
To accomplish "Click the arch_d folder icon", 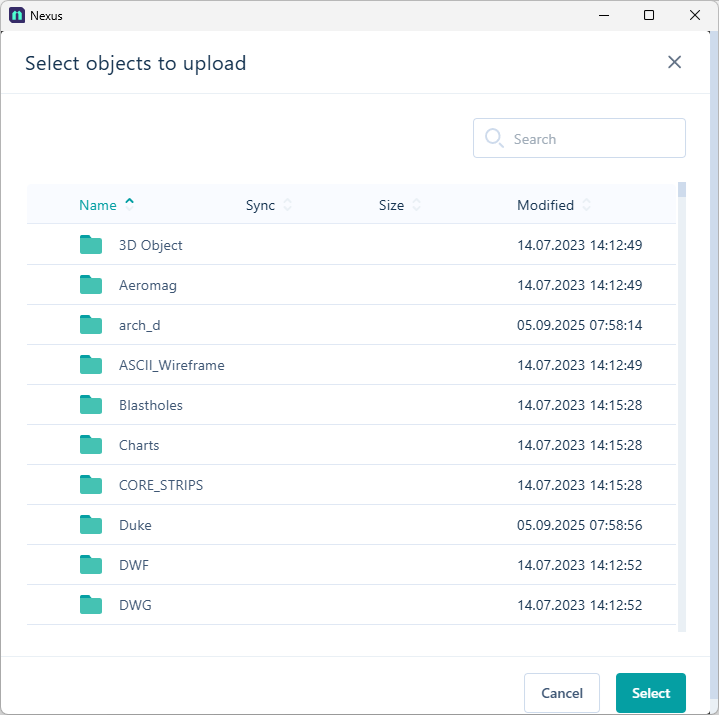I will 91,325.
